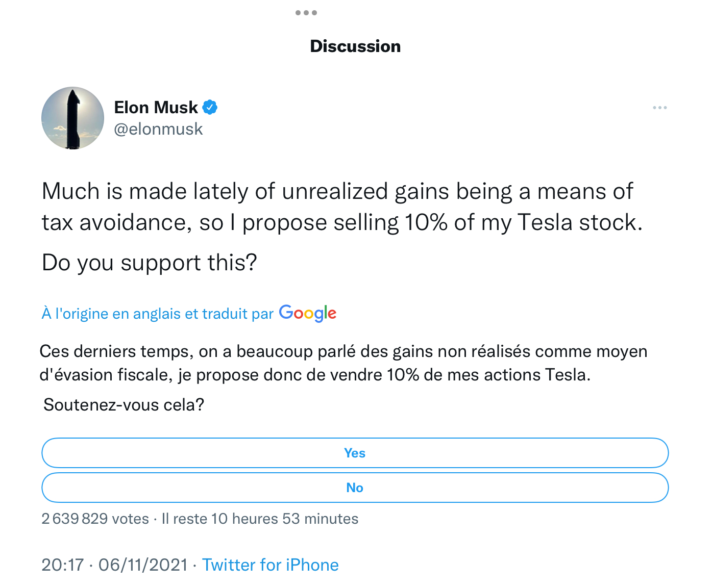The height and width of the screenshot is (588, 712).
Task: Click the Discussion header title
Action: pos(355,46)
